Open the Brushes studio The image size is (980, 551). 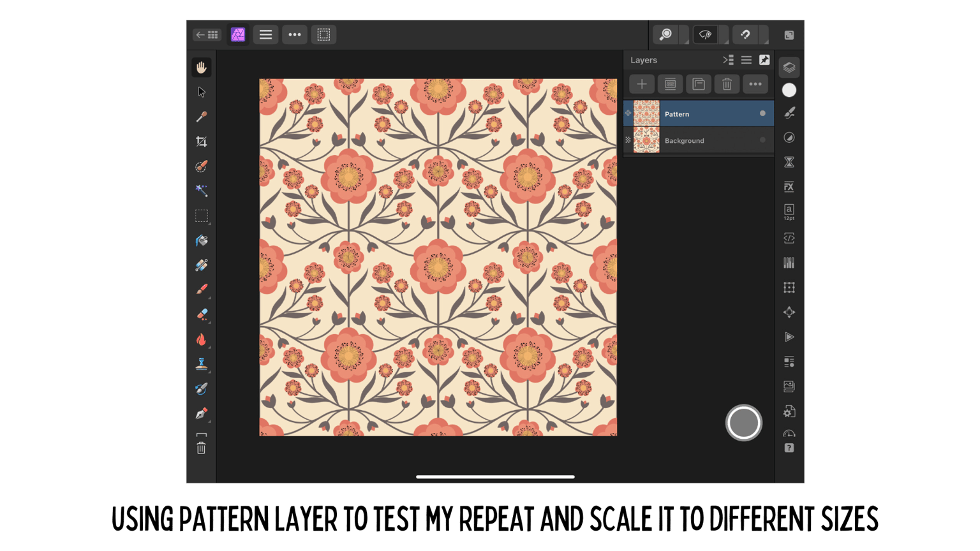(789, 113)
